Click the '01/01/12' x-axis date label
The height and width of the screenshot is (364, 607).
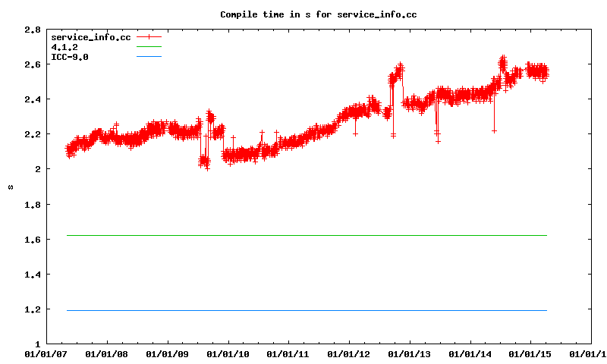tap(349, 353)
